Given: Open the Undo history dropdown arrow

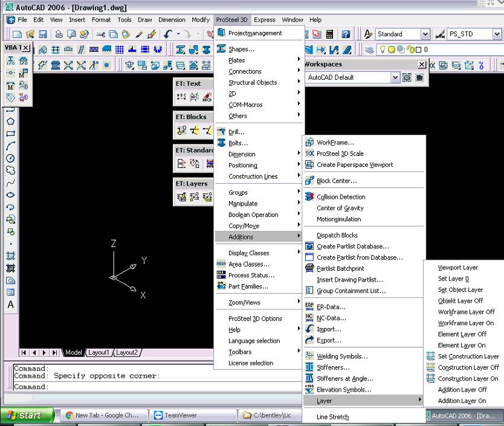Looking at the screenshot, I should tap(178, 34).
